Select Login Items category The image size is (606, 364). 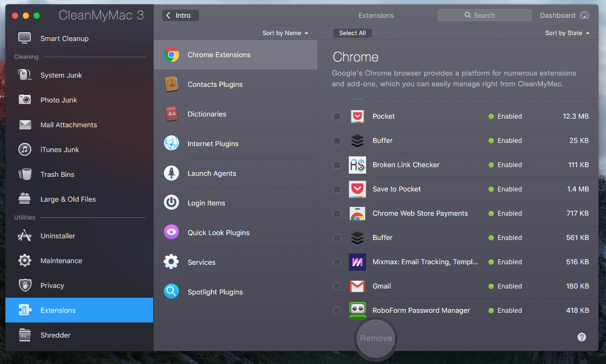[x=236, y=202]
